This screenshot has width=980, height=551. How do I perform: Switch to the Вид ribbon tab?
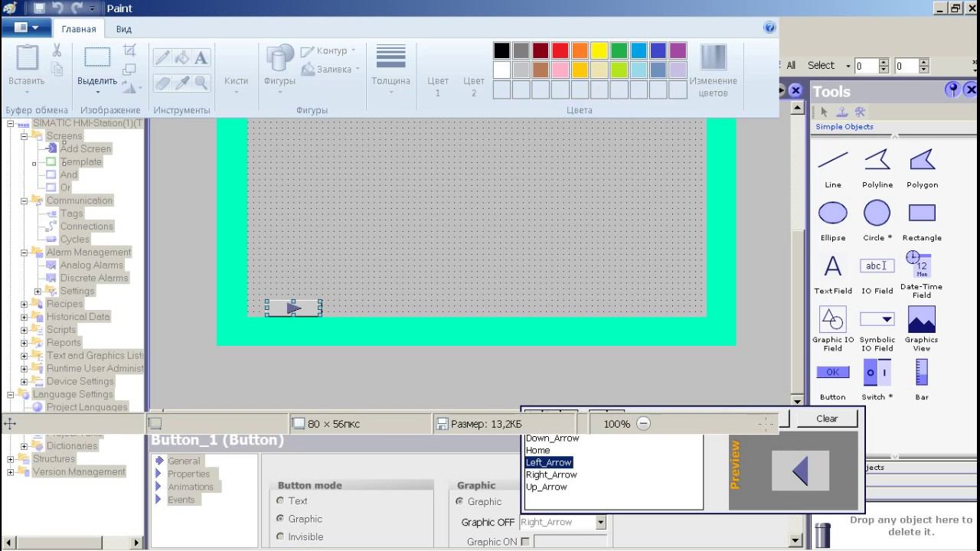pyautogui.click(x=123, y=29)
